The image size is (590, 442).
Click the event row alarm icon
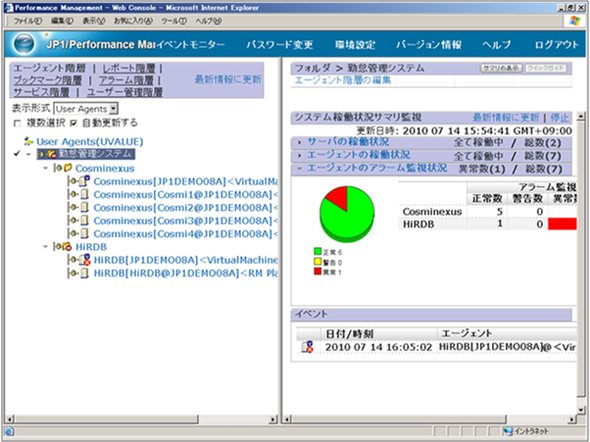coord(307,346)
